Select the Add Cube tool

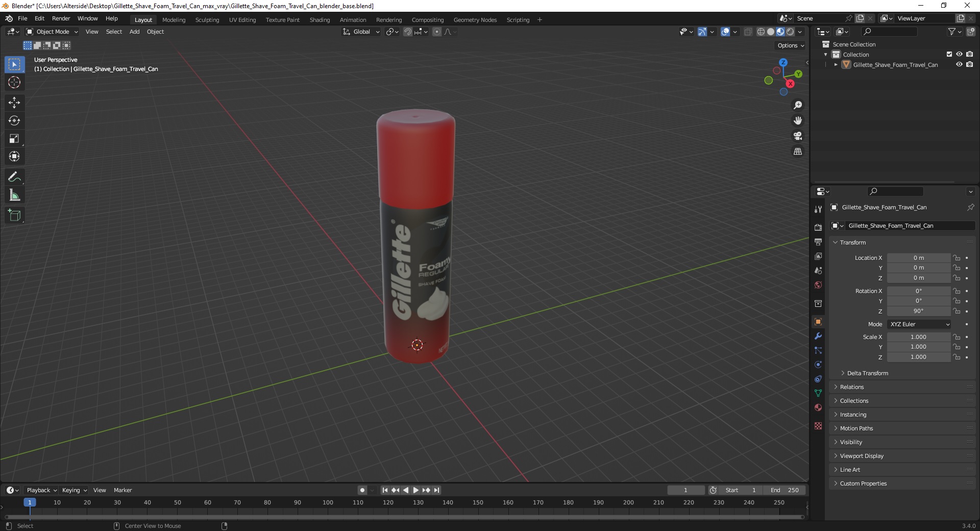pyautogui.click(x=14, y=215)
